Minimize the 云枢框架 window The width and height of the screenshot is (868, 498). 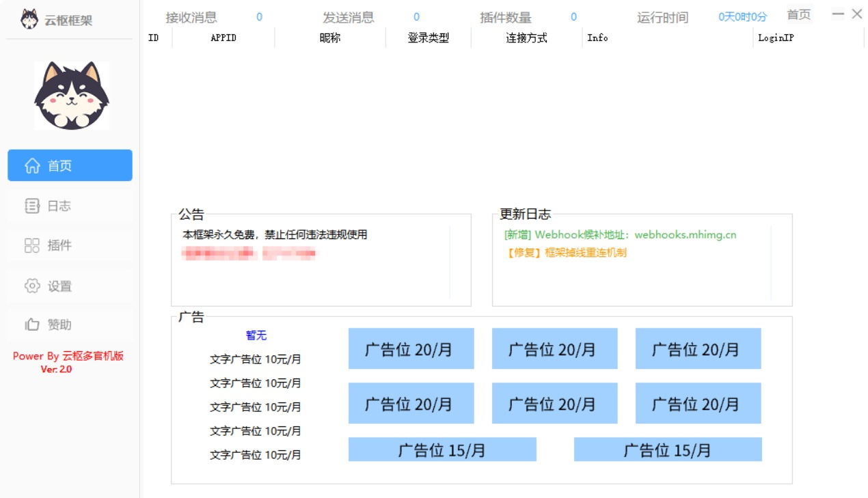coord(838,14)
